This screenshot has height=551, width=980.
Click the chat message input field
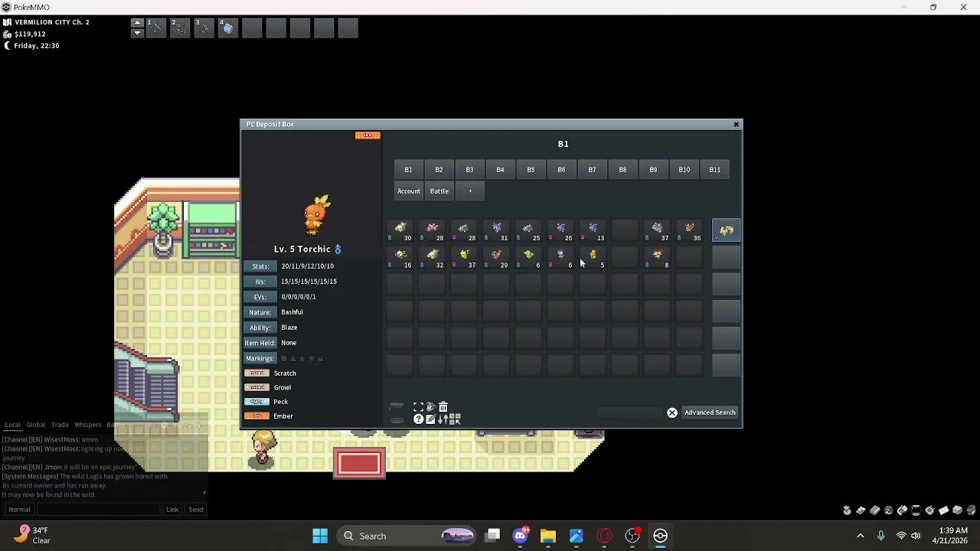99,510
